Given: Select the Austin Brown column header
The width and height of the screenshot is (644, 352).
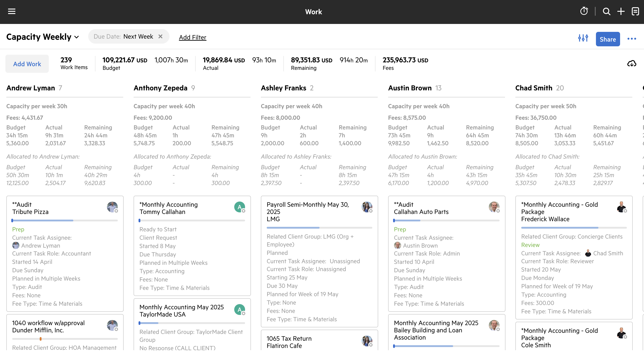Looking at the screenshot, I should click(x=410, y=88).
